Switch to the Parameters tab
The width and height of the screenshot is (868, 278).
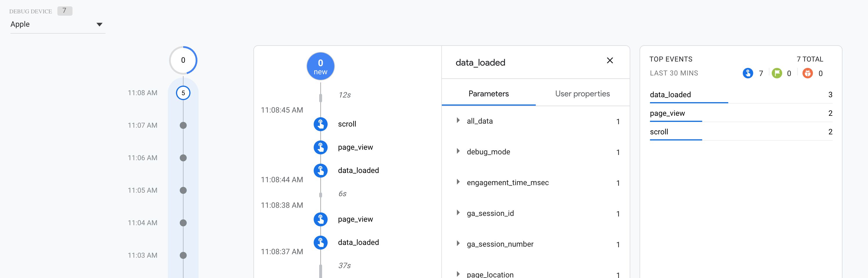point(489,93)
